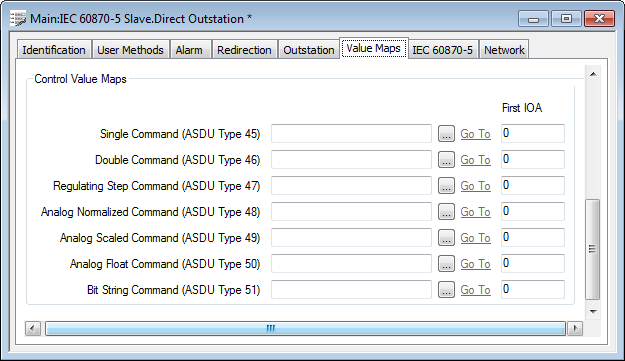Follow Go To link for Analog Float Command
Image resolution: width=625 pixels, height=361 pixels.
tap(475, 264)
